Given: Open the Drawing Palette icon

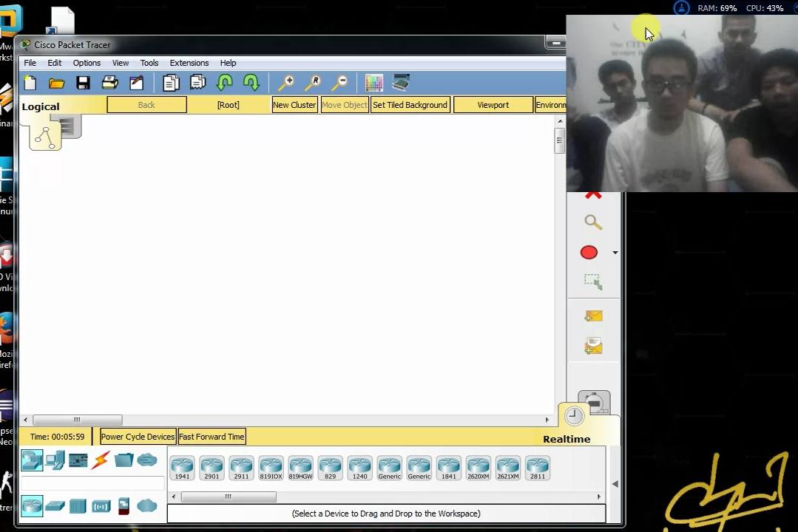Looking at the screenshot, I should (x=374, y=83).
